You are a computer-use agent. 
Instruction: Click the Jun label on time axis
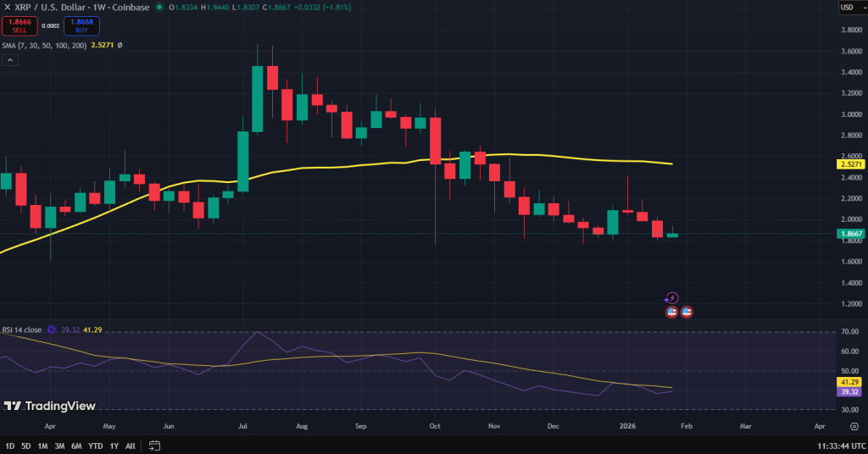169,426
